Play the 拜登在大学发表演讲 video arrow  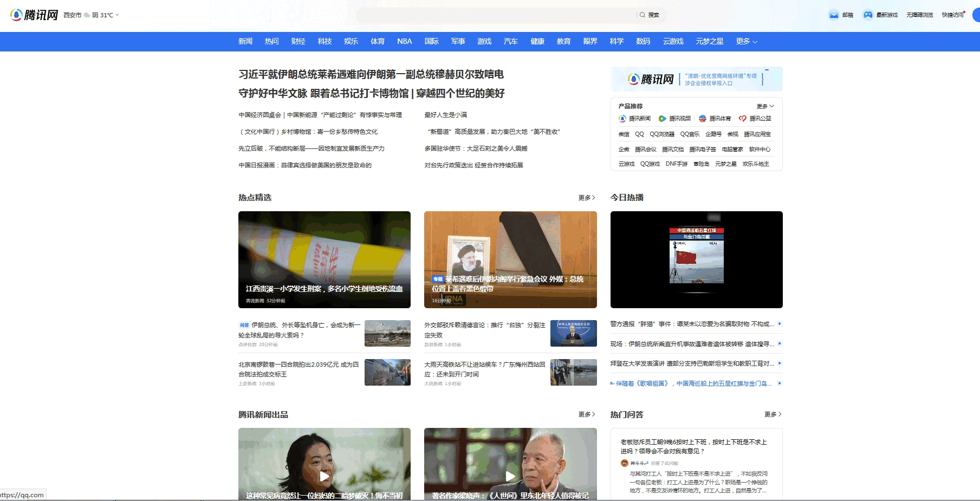(780, 363)
